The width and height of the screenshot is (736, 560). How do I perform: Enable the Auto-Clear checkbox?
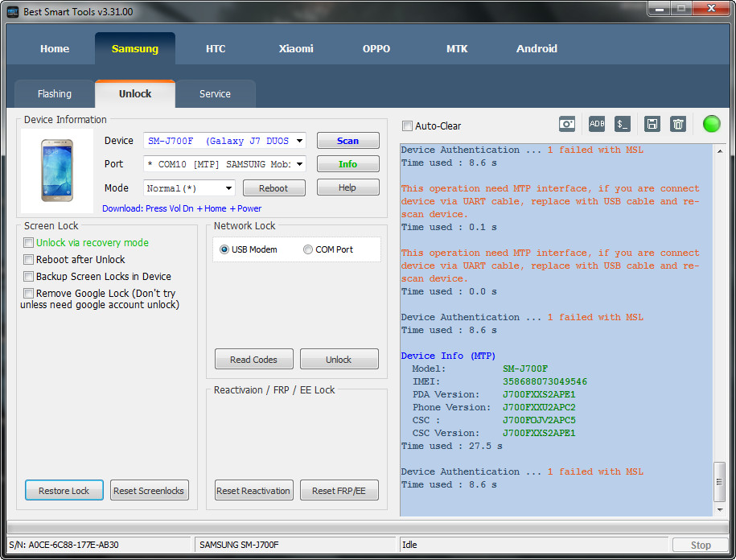pyautogui.click(x=408, y=126)
